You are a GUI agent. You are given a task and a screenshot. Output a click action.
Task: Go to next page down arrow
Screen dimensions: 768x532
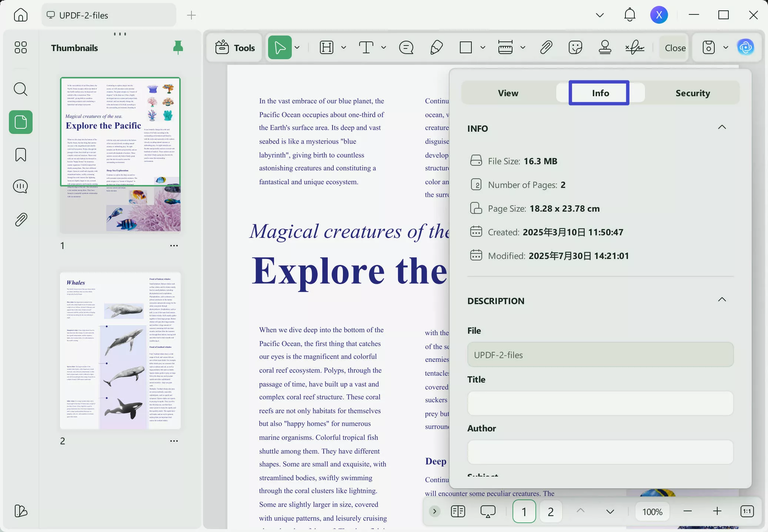(610, 512)
